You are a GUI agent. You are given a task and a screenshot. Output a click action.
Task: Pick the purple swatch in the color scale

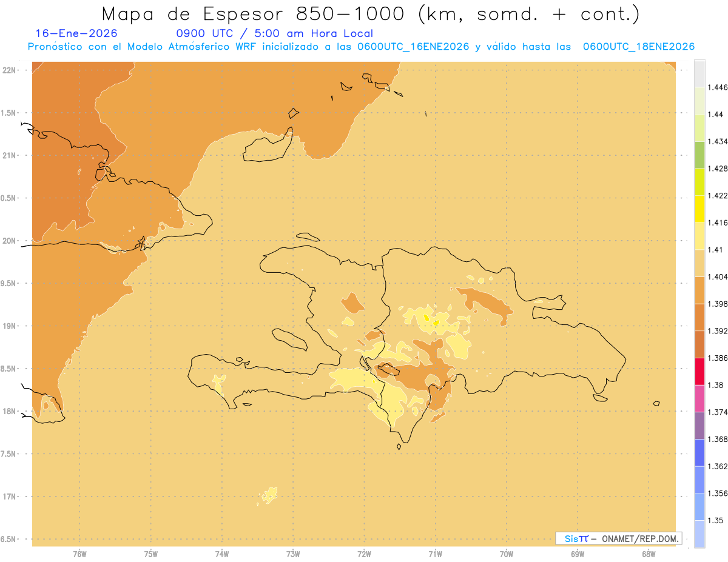pos(699,425)
